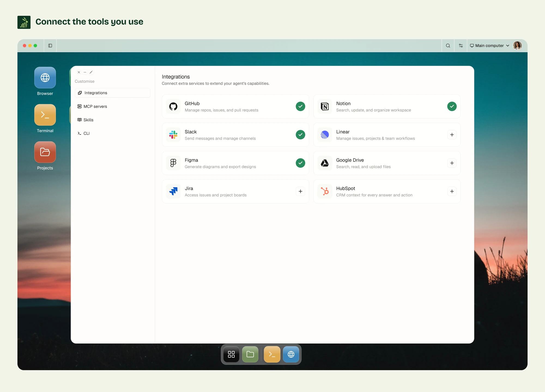Click the Notion logo icon

325,106
